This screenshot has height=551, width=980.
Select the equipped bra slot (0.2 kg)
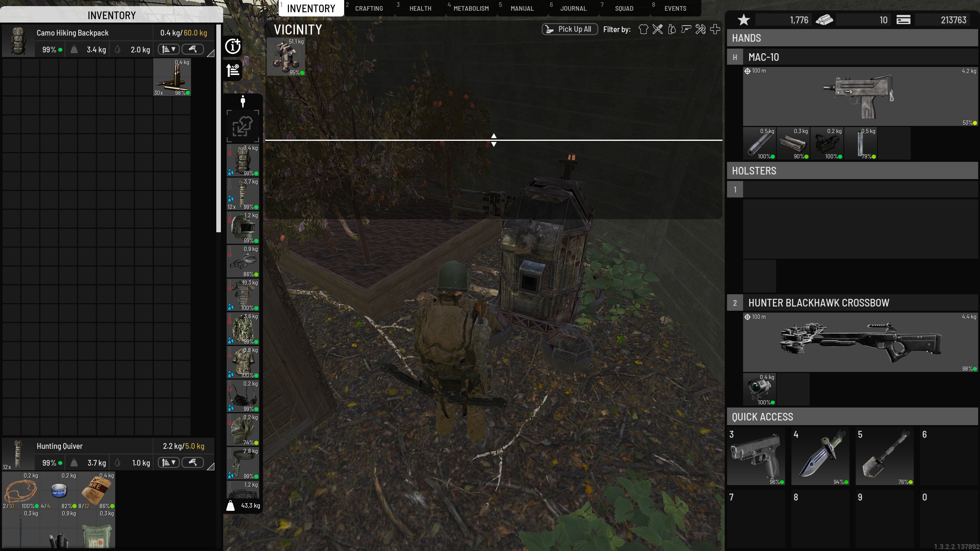coord(243,396)
